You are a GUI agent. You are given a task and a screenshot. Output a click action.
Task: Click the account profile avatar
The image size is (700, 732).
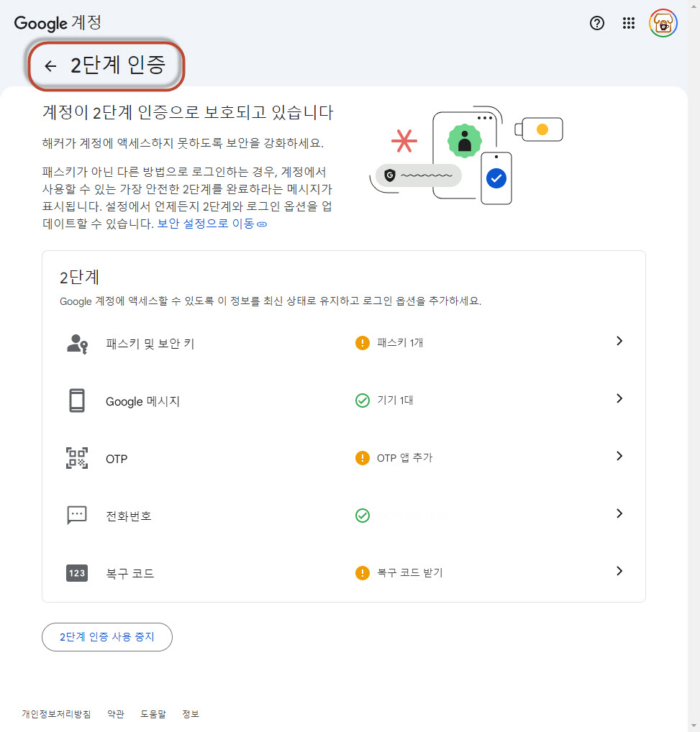663,23
